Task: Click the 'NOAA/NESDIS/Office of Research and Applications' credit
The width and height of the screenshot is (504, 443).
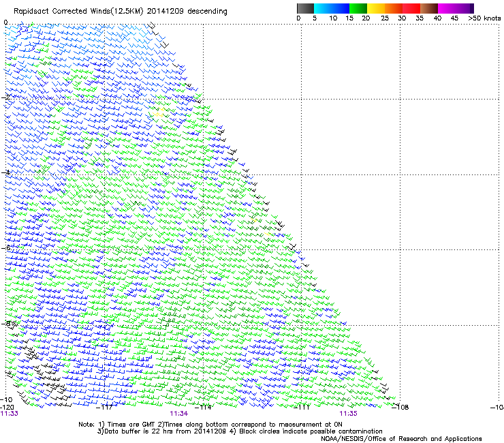Action: (x=401, y=439)
